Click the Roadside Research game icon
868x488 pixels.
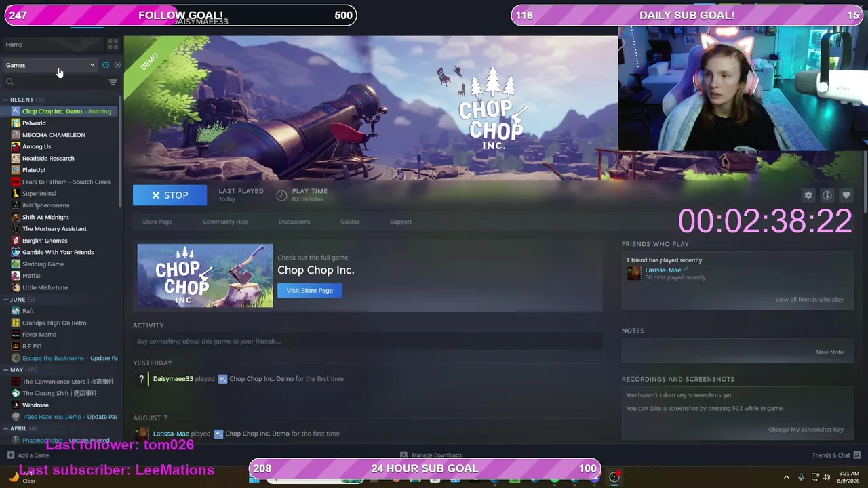coord(16,159)
